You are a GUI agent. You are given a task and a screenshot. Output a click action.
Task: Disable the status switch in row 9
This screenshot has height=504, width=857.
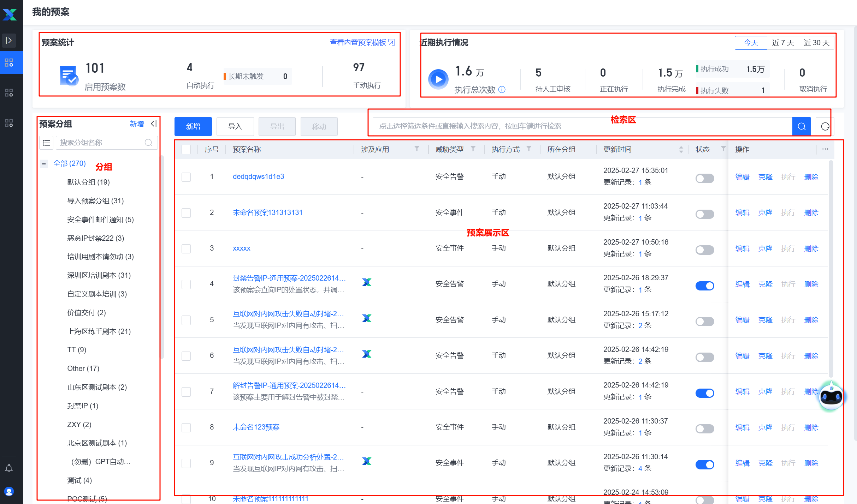pos(705,464)
